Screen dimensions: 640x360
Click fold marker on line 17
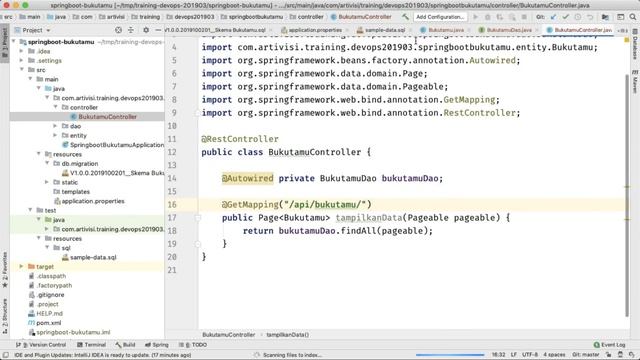tap(198, 218)
